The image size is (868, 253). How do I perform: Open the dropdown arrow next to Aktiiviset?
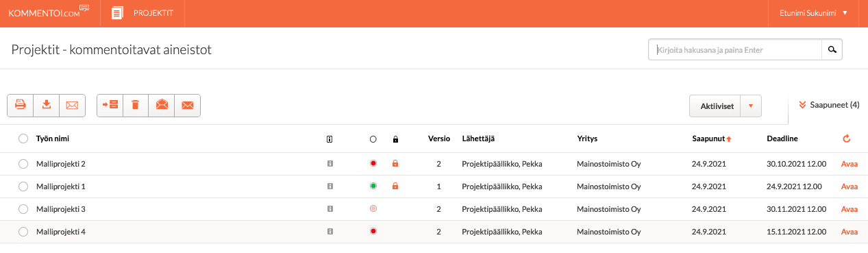tap(751, 106)
